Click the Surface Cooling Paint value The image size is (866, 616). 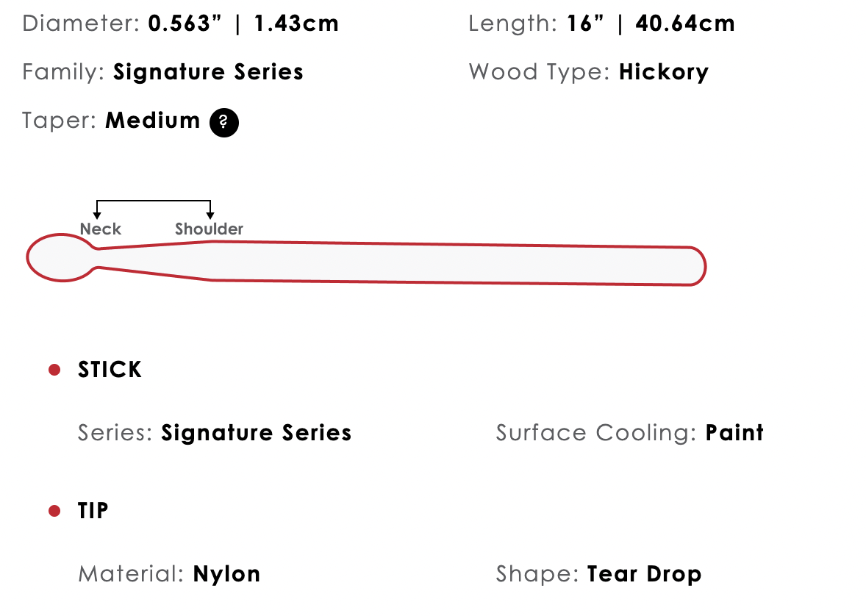point(735,432)
